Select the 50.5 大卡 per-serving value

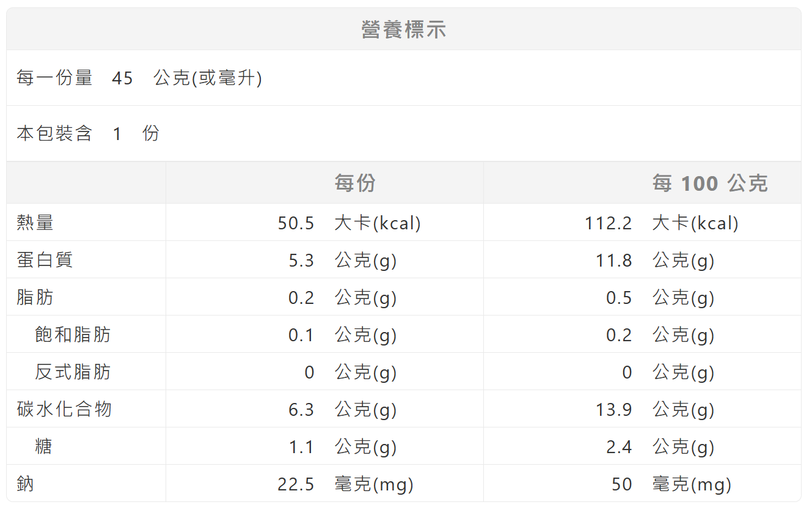pyautogui.click(x=349, y=223)
